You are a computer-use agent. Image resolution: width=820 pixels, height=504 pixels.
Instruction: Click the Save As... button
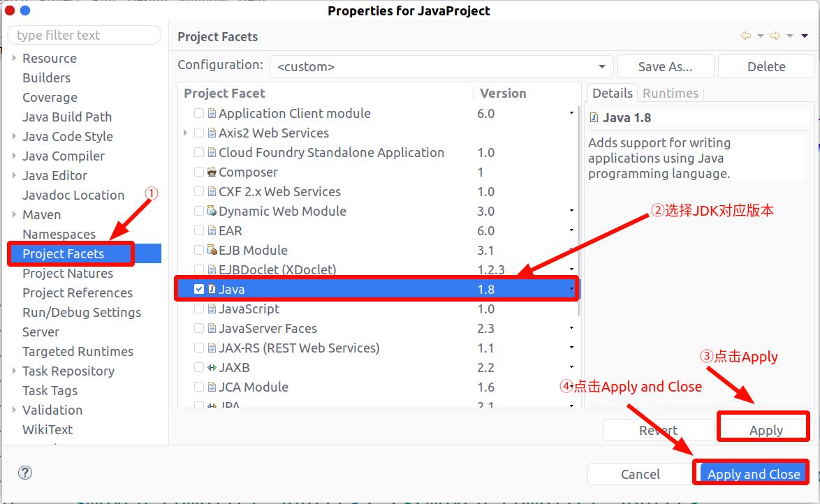coord(665,67)
